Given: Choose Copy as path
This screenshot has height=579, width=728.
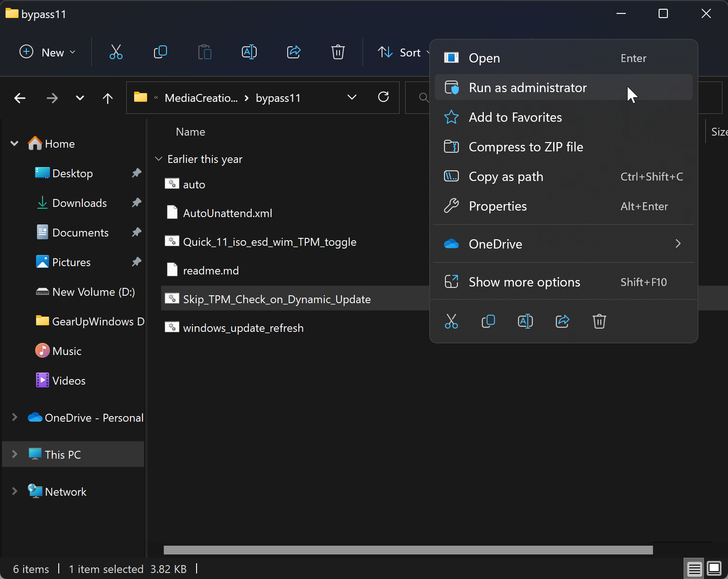Looking at the screenshot, I should click(x=563, y=176).
